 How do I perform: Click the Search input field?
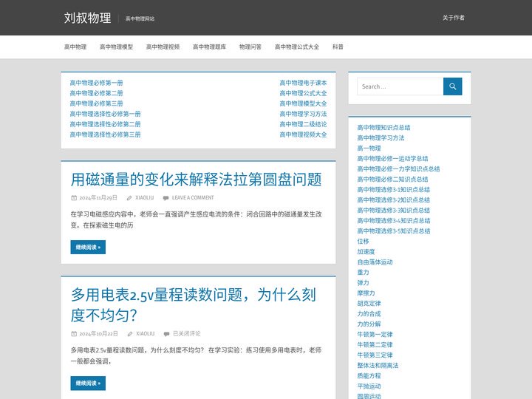click(400, 86)
